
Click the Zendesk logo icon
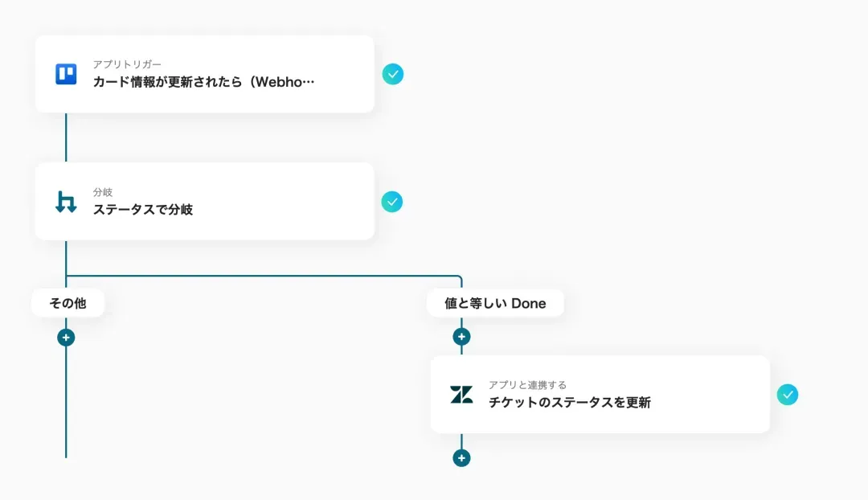(461, 395)
